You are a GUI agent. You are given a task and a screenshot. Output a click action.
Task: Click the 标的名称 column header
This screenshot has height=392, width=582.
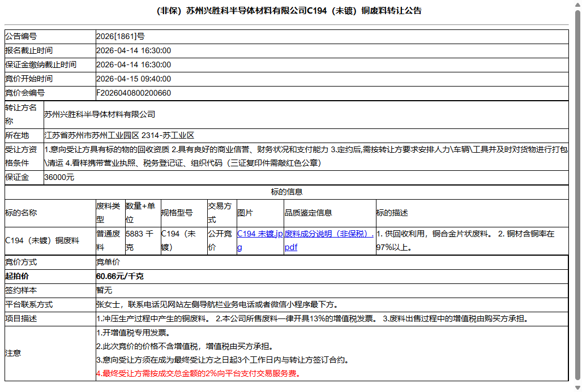coord(50,213)
